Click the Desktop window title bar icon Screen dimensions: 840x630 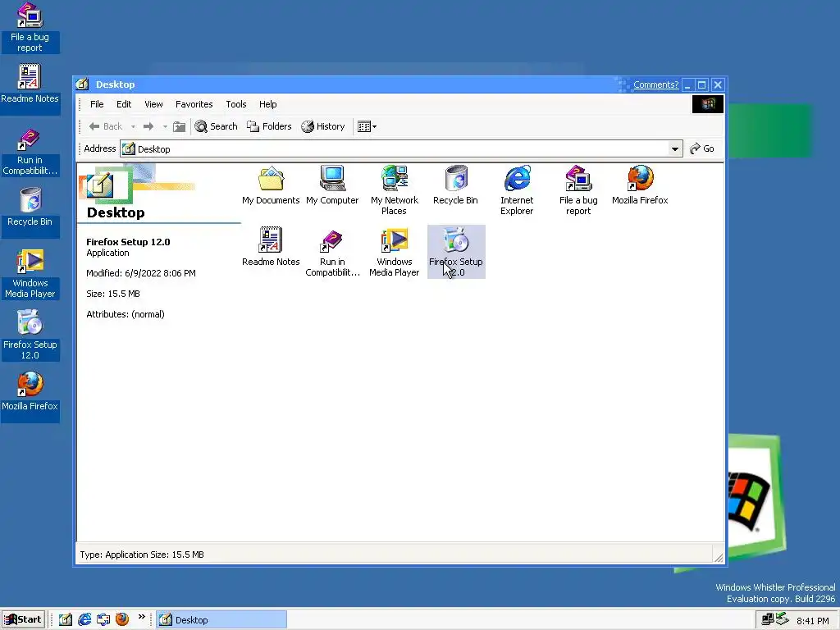tap(83, 84)
